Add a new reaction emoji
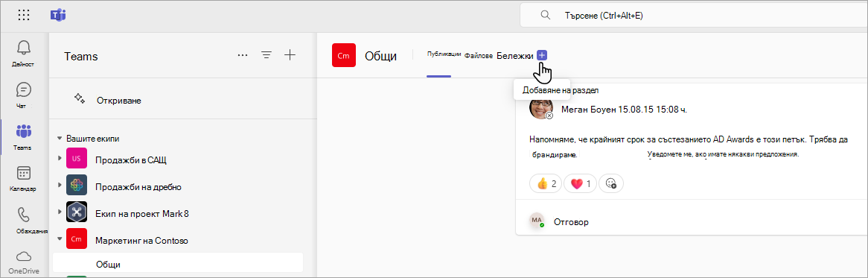Image resolution: width=868 pixels, height=278 pixels. point(611,183)
